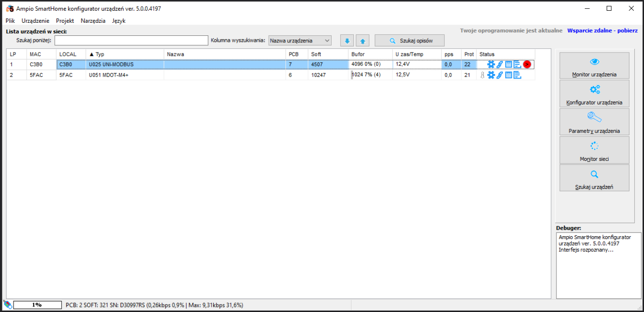Click chain link icon in MDOT-M4+ row
The width and height of the screenshot is (644, 312).
coord(500,75)
